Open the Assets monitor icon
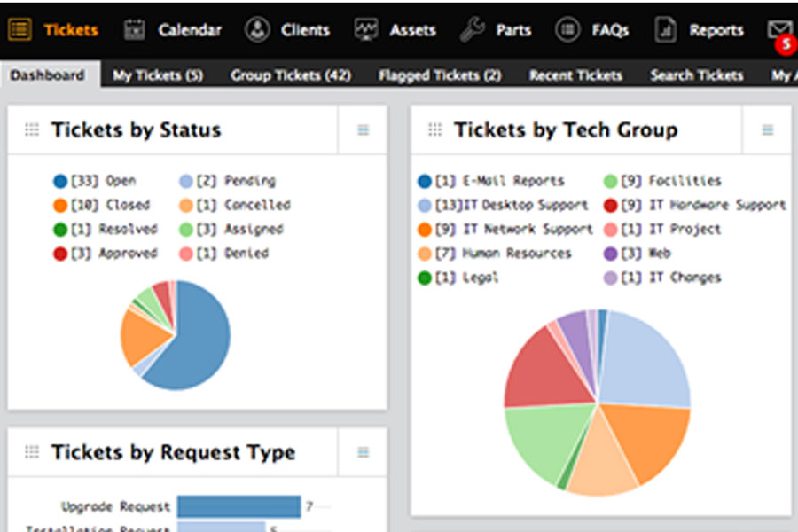Viewport: 798px width, 532px height. point(366,29)
